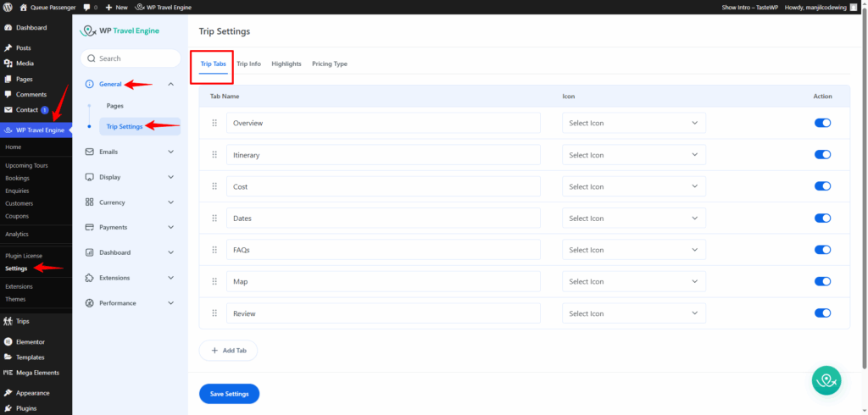
Task: Open Select Icon dropdown for Dates
Action: click(633, 219)
